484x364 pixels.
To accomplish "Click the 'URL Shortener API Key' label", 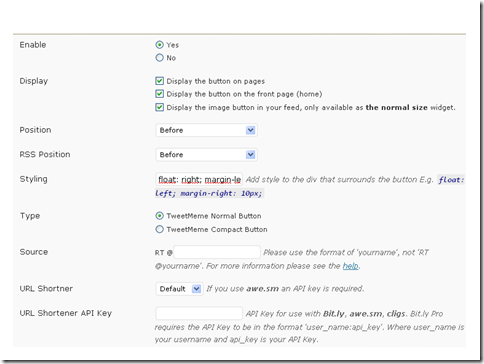I will pyautogui.click(x=66, y=313).
